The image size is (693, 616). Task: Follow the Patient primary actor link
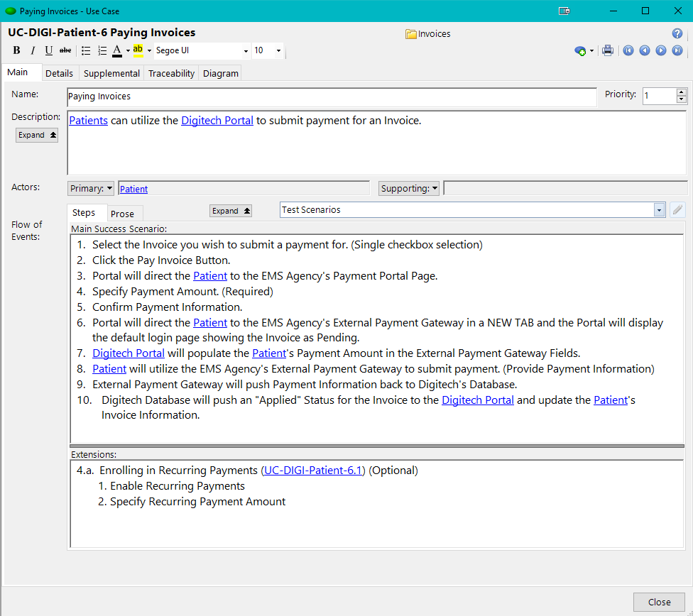[x=133, y=189]
